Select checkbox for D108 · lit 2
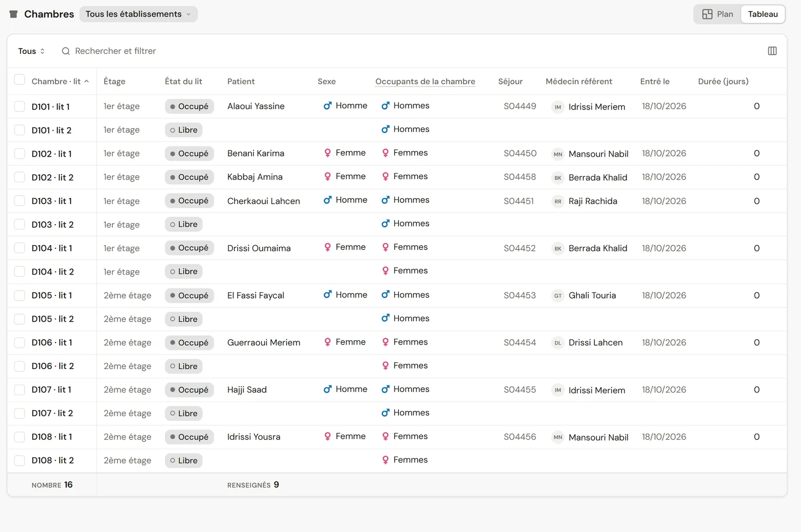The image size is (801, 532). 20,460
